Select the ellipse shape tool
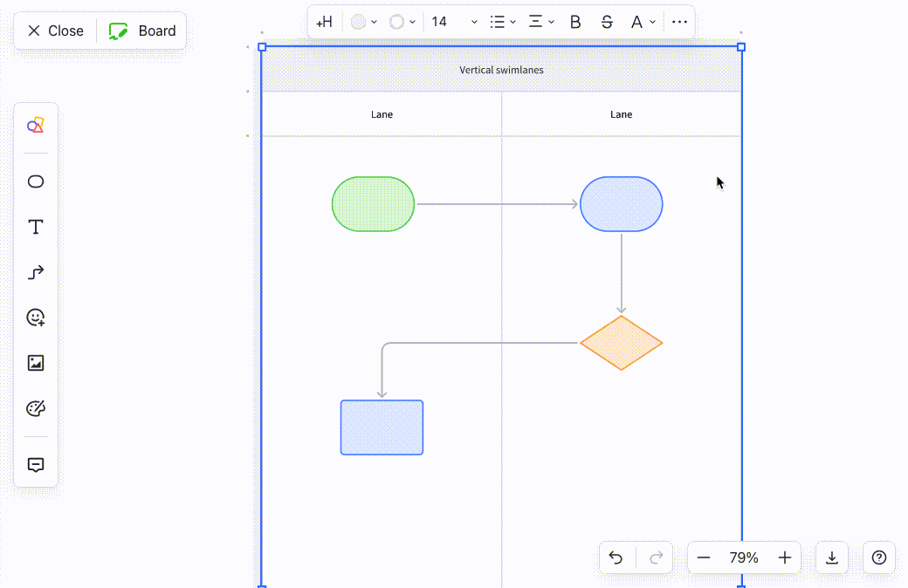Screen dimensions: 908x588 [x=35, y=181]
